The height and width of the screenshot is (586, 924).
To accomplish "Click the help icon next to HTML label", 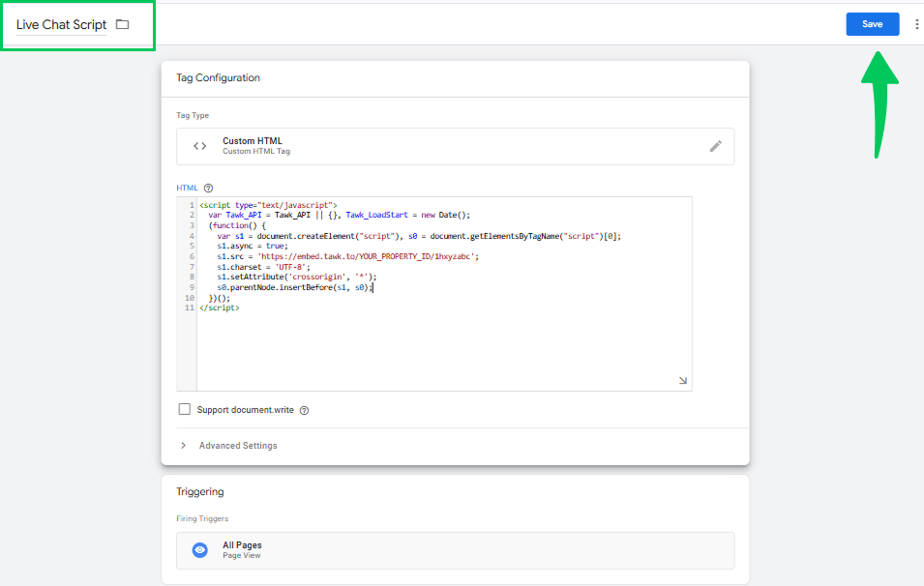I will tap(208, 188).
